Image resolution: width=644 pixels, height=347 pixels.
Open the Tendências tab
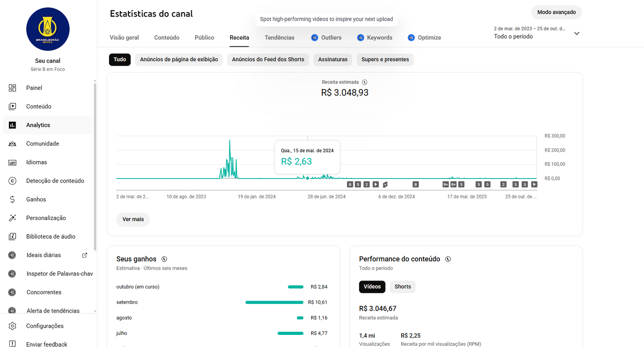point(279,37)
